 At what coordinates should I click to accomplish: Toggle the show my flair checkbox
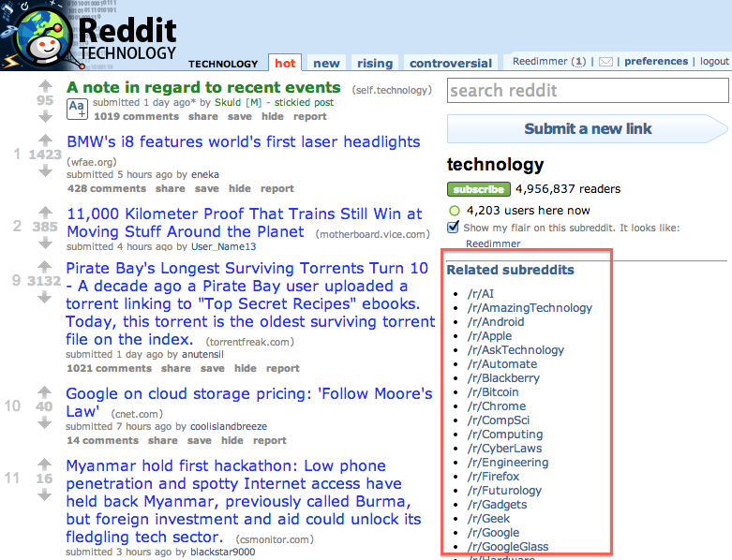pyautogui.click(x=453, y=227)
